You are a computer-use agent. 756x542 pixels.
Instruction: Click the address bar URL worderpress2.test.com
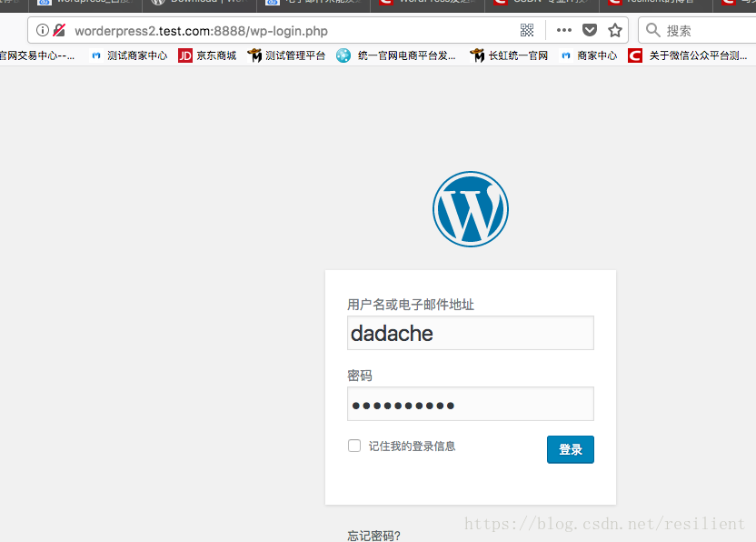click(x=201, y=31)
